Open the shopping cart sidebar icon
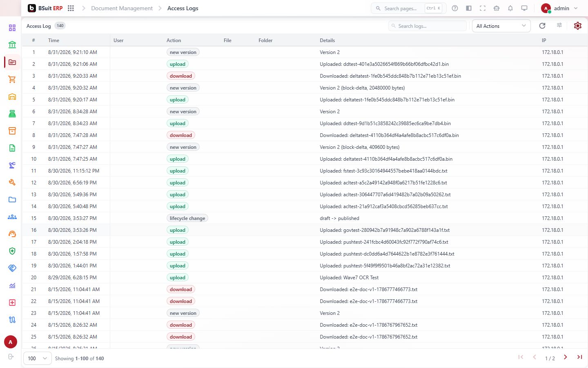 tap(12, 79)
